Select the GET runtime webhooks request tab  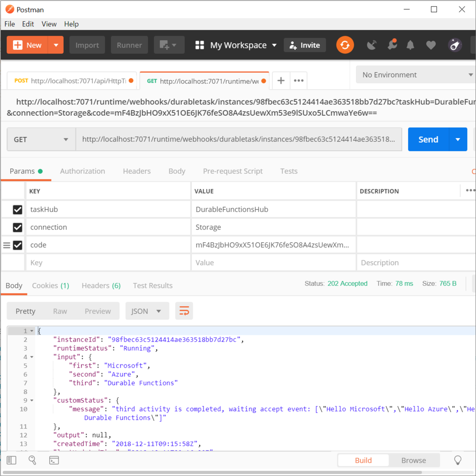click(x=205, y=81)
